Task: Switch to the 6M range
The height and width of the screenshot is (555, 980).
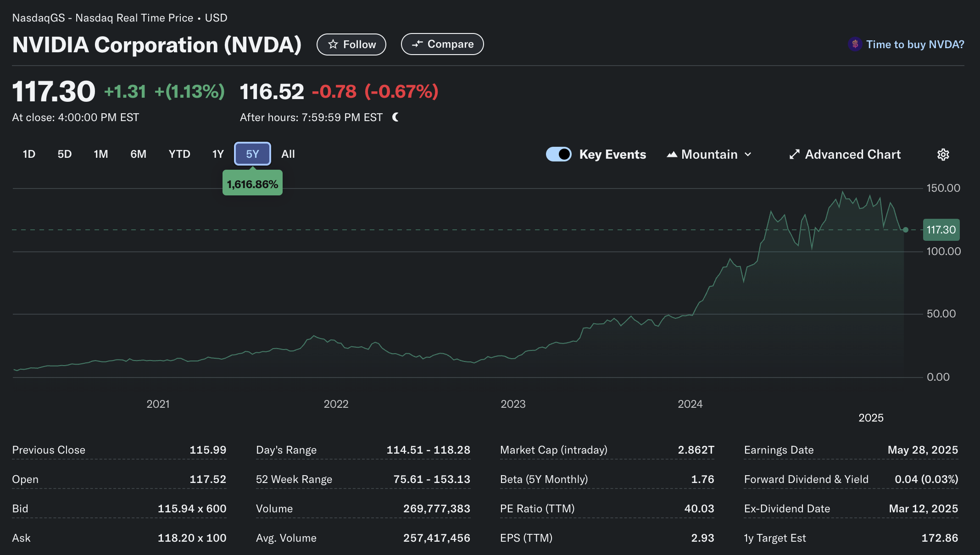Action: pyautogui.click(x=138, y=154)
